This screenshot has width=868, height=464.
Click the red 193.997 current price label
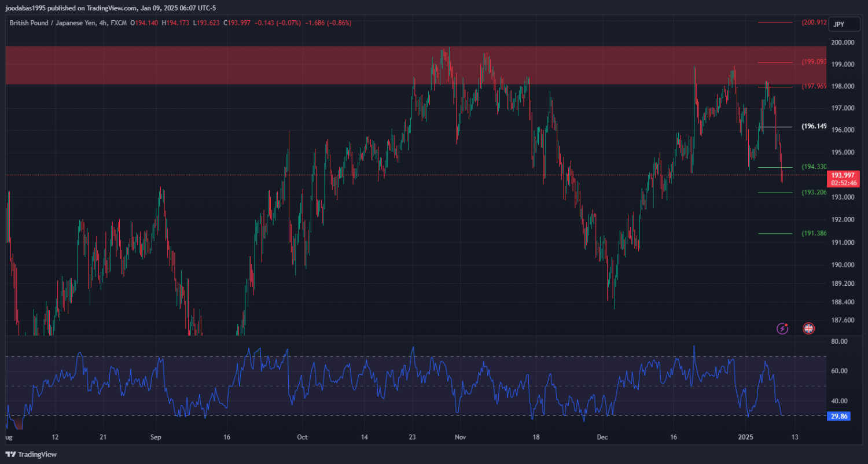(x=843, y=175)
